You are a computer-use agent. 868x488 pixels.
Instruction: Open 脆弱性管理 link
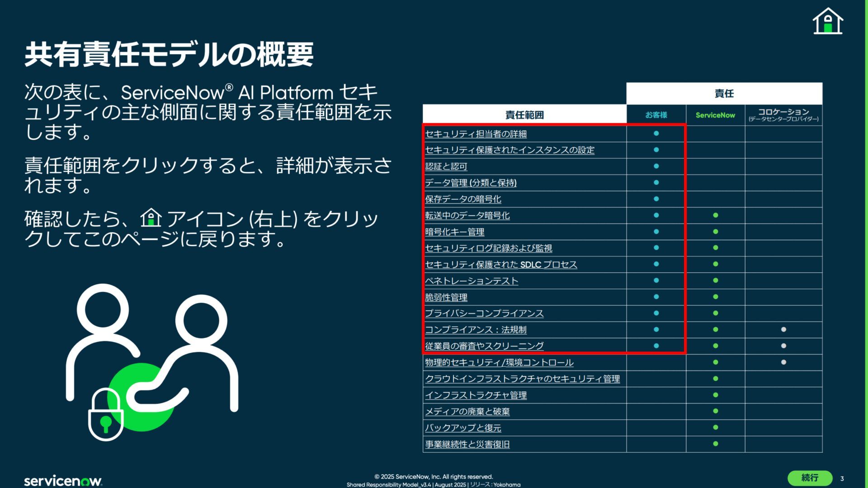(446, 297)
